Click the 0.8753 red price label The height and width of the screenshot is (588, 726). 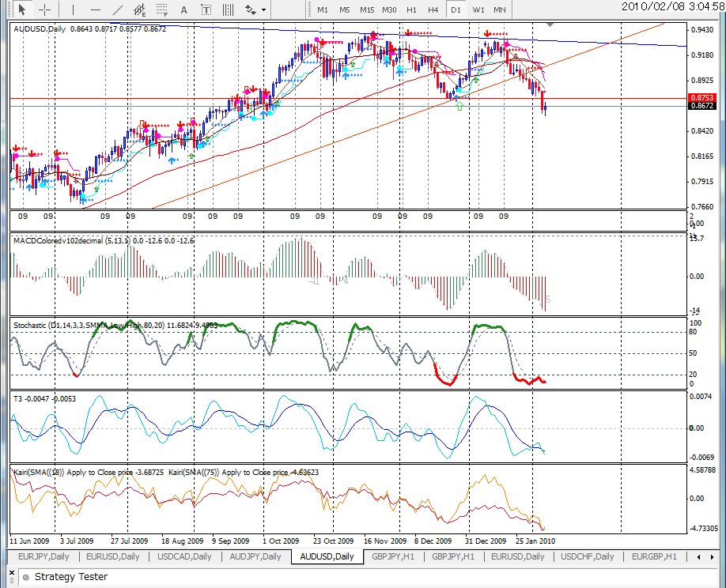click(x=702, y=98)
